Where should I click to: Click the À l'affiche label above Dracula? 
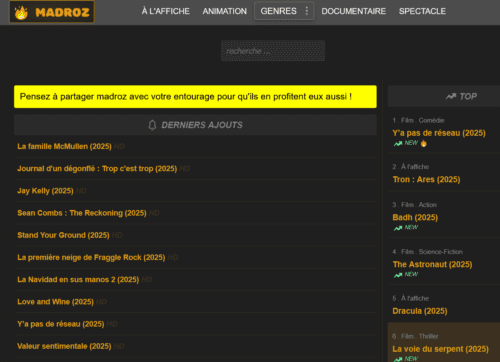(x=415, y=299)
